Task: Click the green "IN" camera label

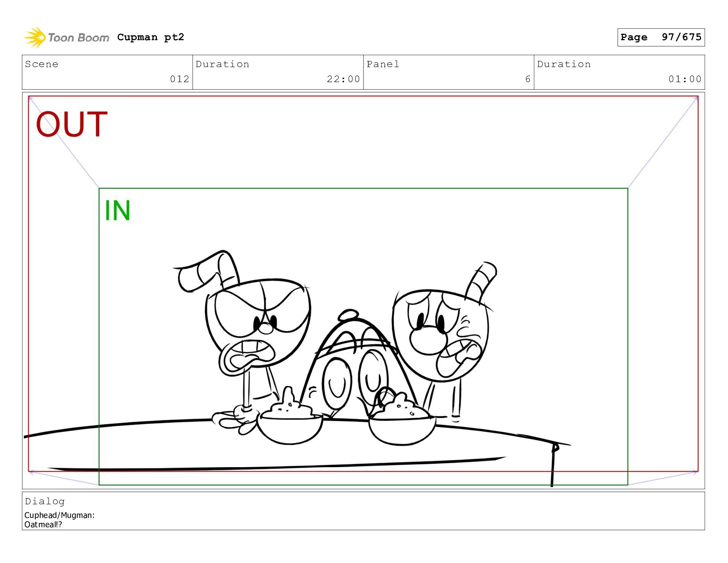Action: (x=117, y=211)
